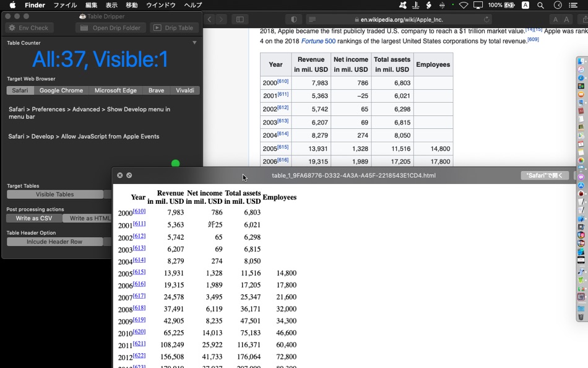Viewport: 588px width, 368px height.
Task: Open the 編集 menu
Action: [91, 5]
